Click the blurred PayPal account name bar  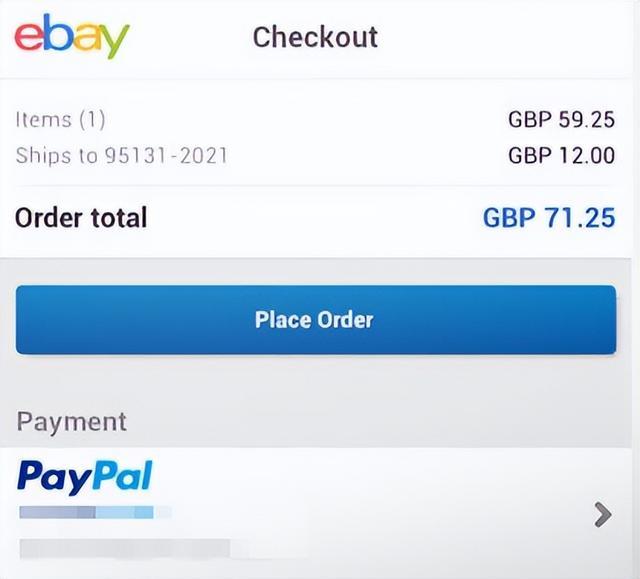(x=95, y=512)
